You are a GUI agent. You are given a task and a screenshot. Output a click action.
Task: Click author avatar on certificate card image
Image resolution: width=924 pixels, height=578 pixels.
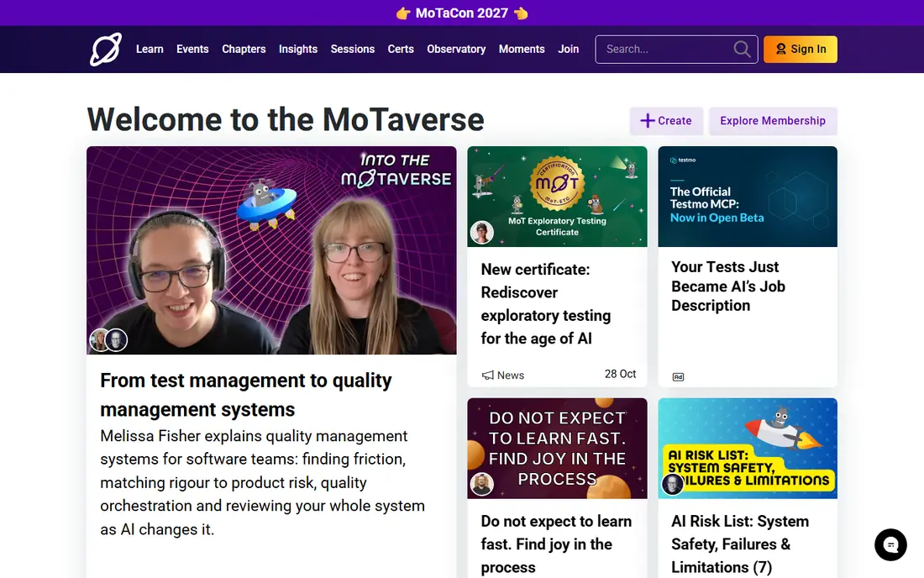(x=481, y=233)
